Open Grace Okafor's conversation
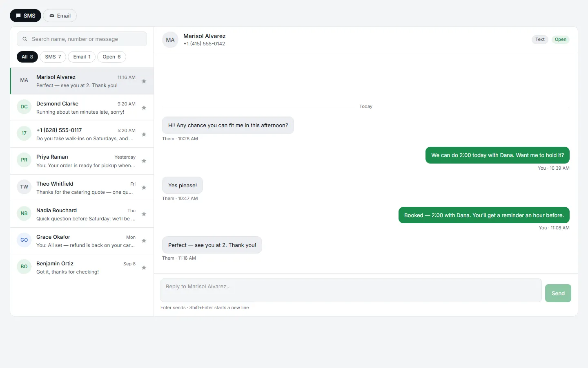588x368 pixels. (x=82, y=241)
